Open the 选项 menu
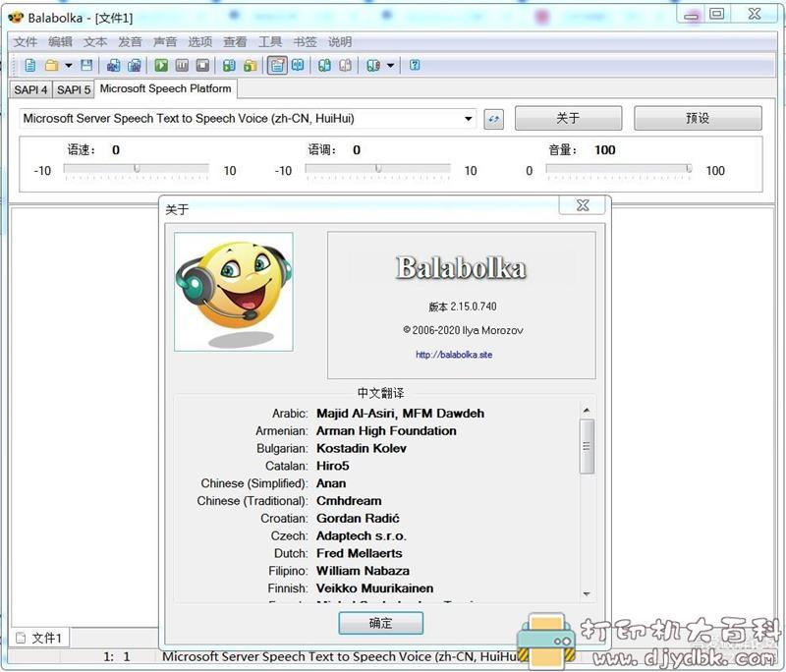Image resolution: width=786 pixels, height=672 pixels. click(x=200, y=42)
